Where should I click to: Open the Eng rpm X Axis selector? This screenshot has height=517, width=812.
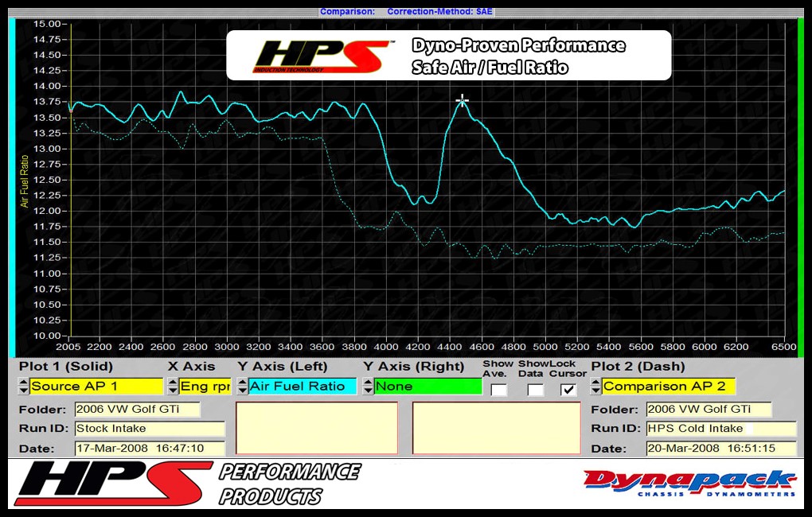click(205, 386)
